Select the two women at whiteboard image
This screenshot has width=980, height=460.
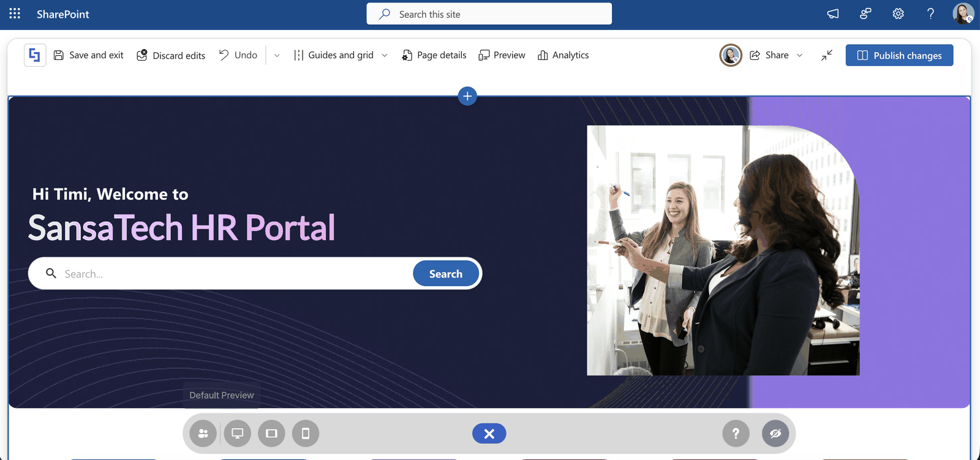(x=723, y=251)
